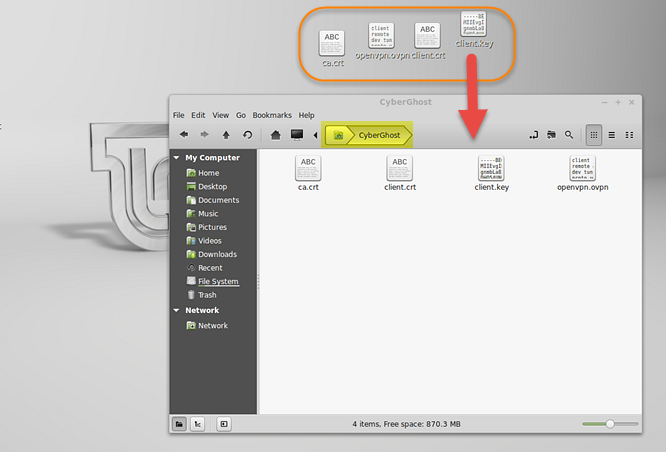Select client.crt icon on the desktop
Screen dimensions: 666x452
pyautogui.click(x=428, y=41)
